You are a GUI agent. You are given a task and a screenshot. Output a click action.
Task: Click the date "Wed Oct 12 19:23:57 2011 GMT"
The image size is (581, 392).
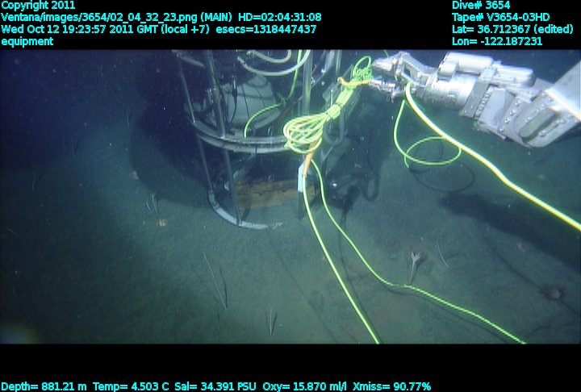point(80,29)
